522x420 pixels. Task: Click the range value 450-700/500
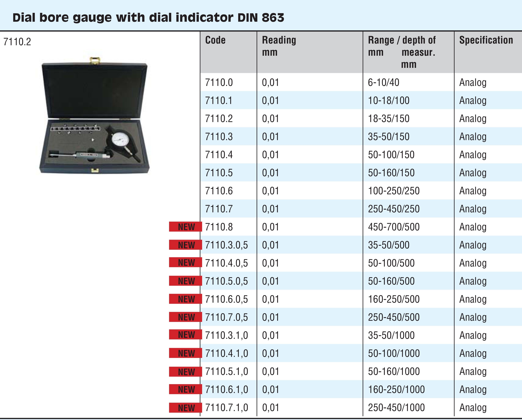[394, 227]
